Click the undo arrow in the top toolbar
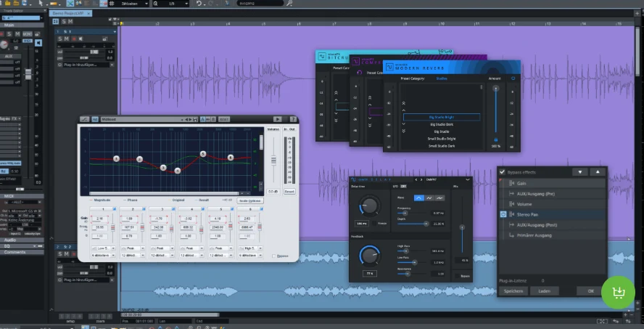The image size is (644, 329). coord(199,4)
